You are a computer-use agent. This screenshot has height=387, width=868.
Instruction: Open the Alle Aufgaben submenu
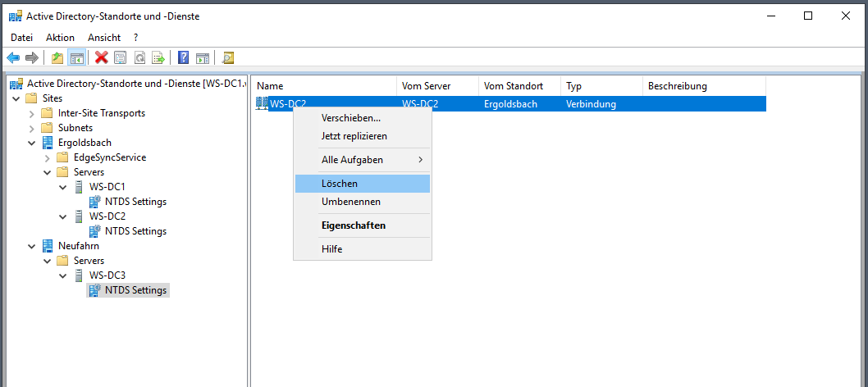pos(363,160)
